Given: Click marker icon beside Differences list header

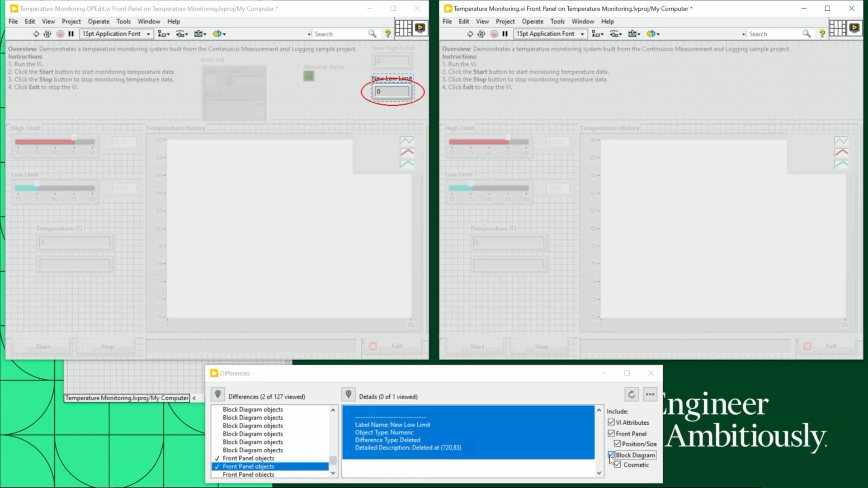Looking at the screenshot, I should tap(218, 394).
